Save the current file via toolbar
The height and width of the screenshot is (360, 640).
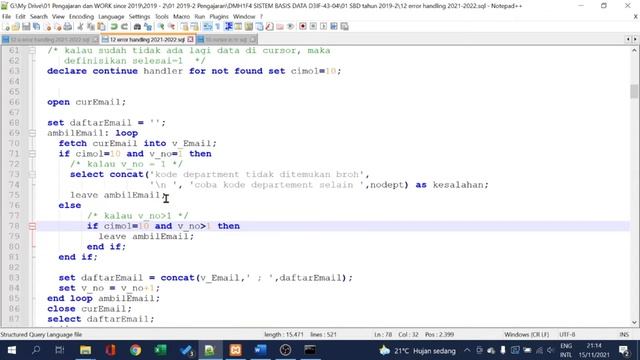click(26, 27)
